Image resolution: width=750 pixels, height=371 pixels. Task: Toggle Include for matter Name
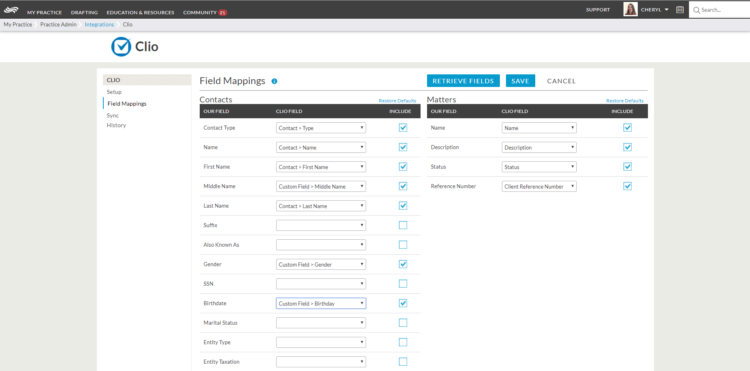point(628,128)
